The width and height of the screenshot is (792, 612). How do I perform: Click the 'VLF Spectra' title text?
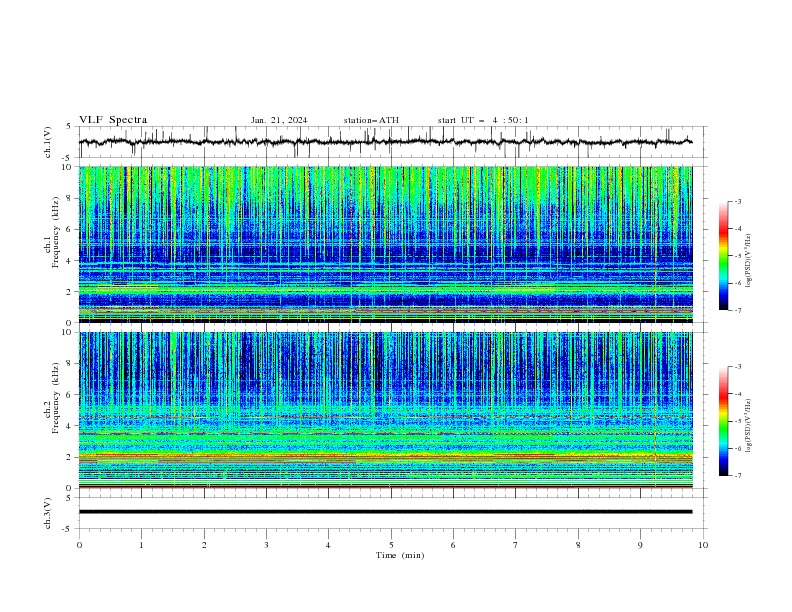tap(113, 120)
